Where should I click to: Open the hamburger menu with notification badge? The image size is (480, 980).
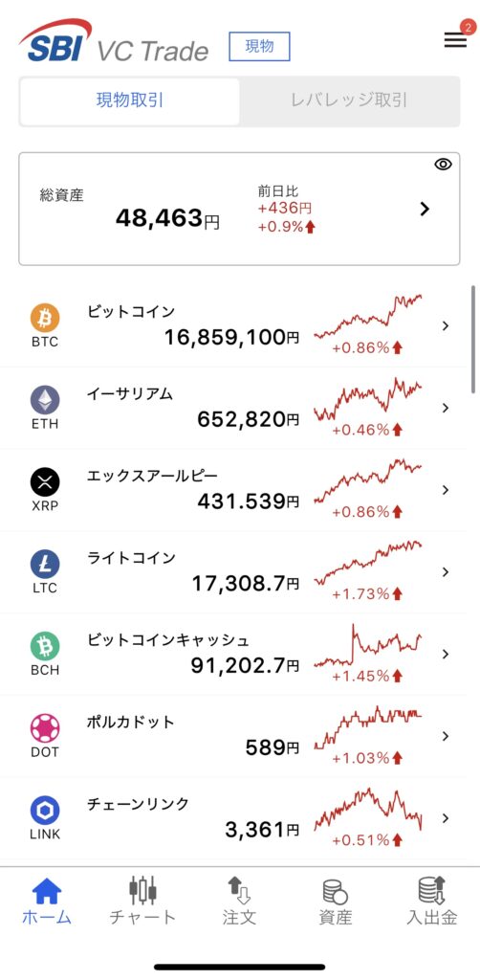pyautogui.click(x=456, y=38)
